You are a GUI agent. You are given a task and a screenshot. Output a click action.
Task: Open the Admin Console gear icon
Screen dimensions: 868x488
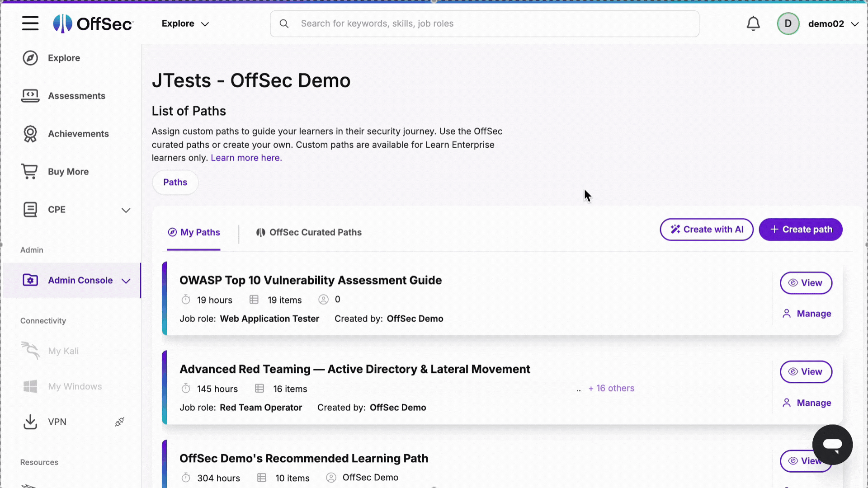coord(30,280)
